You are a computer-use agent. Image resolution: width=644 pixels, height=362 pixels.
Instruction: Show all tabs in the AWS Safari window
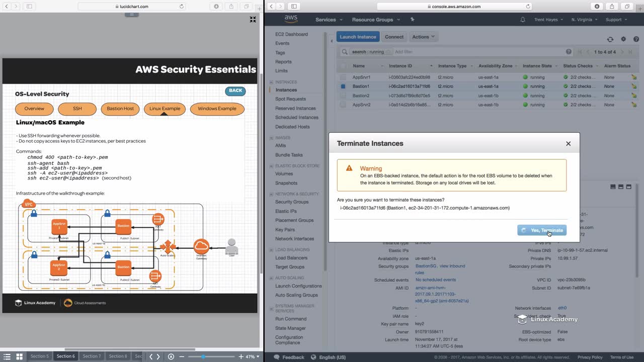point(627,7)
